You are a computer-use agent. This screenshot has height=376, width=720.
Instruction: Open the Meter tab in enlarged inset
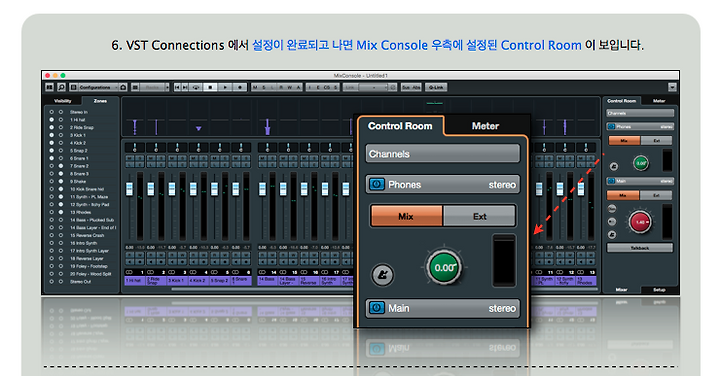(485, 126)
